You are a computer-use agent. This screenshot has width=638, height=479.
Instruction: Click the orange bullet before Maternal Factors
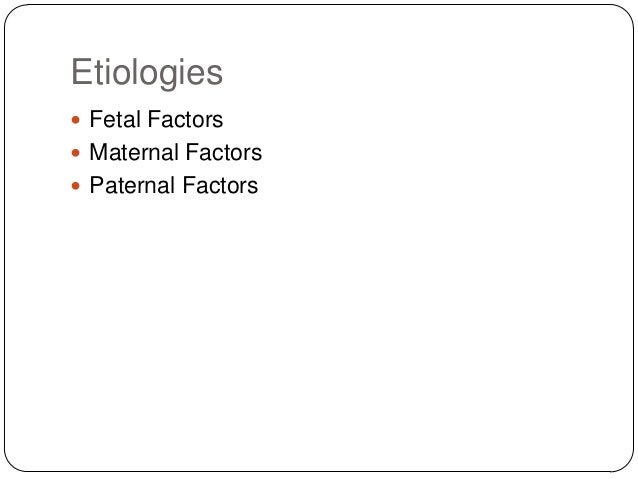[x=78, y=154]
